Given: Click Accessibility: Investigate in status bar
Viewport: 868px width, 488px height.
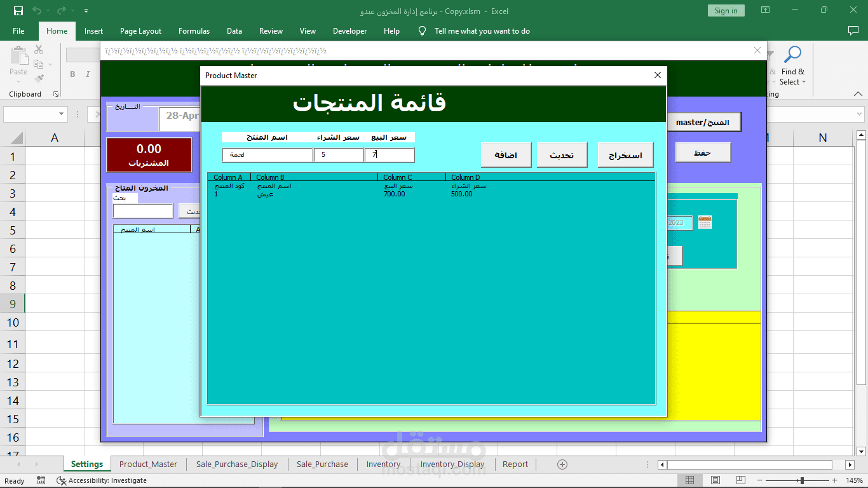Looking at the screenshot, I should (102, 480).
